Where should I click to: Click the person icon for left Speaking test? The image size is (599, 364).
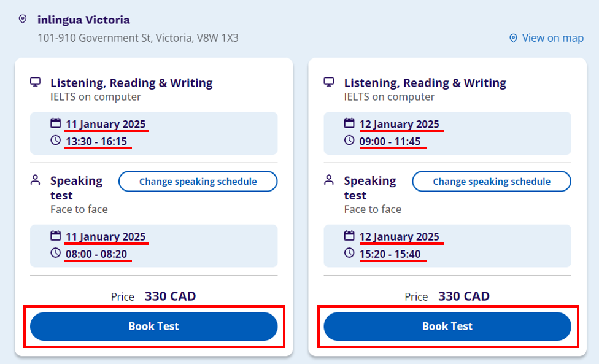(x=36, y=180)
